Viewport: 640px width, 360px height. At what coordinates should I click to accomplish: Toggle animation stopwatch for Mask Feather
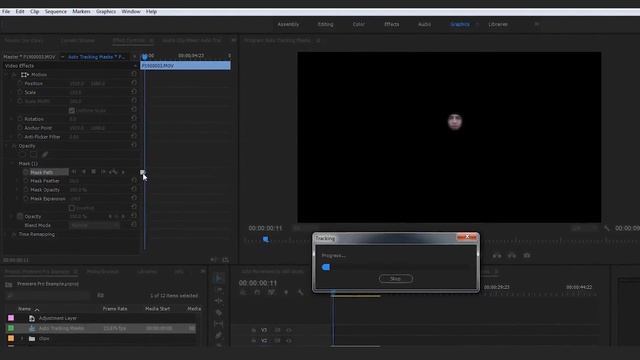click(26, 181)
